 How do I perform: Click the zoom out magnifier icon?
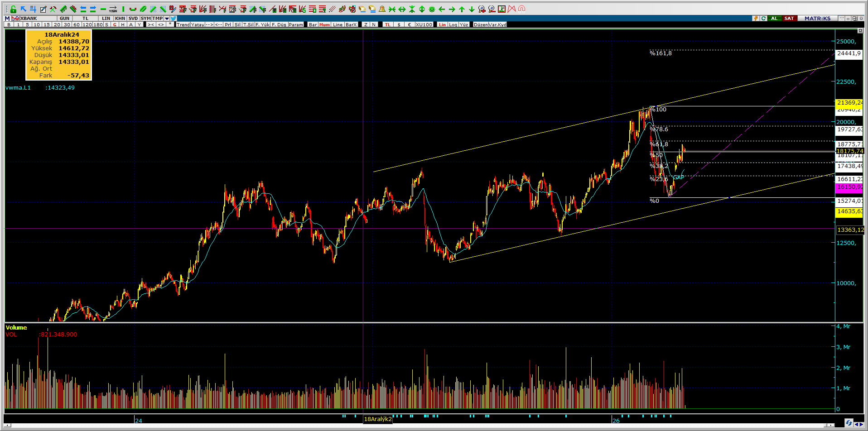pyautogui.click(x=492, y=9)
